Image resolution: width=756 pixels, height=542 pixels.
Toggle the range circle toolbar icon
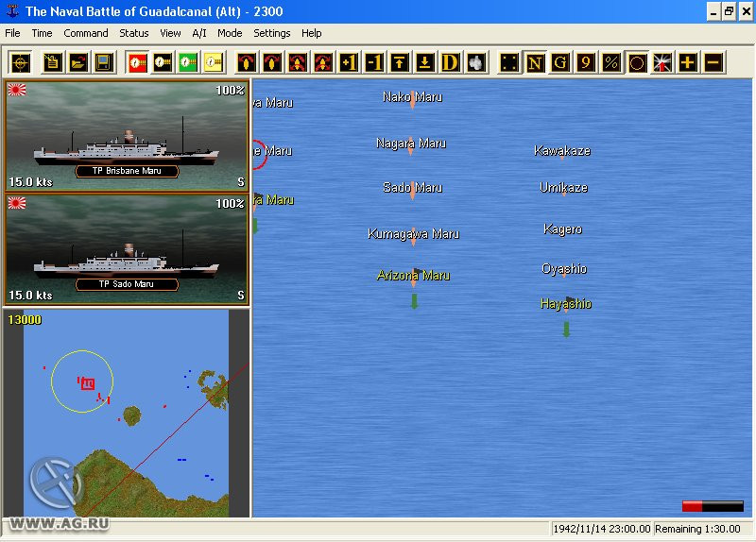(636, 62)
